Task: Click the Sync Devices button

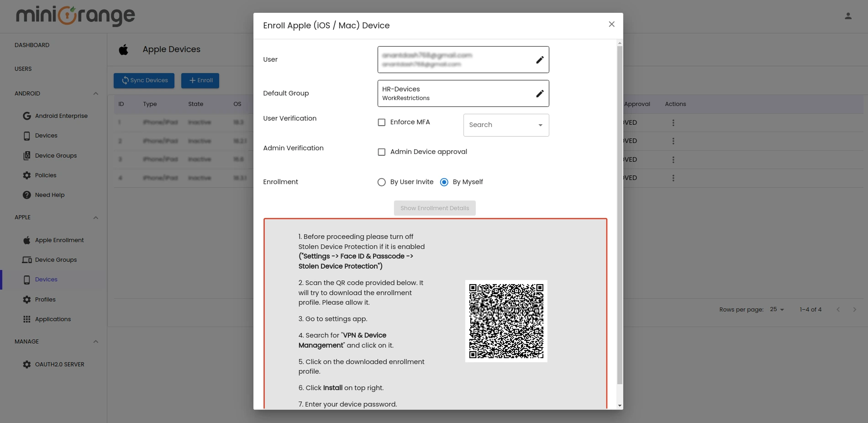Action: click(x=144, y=80)
